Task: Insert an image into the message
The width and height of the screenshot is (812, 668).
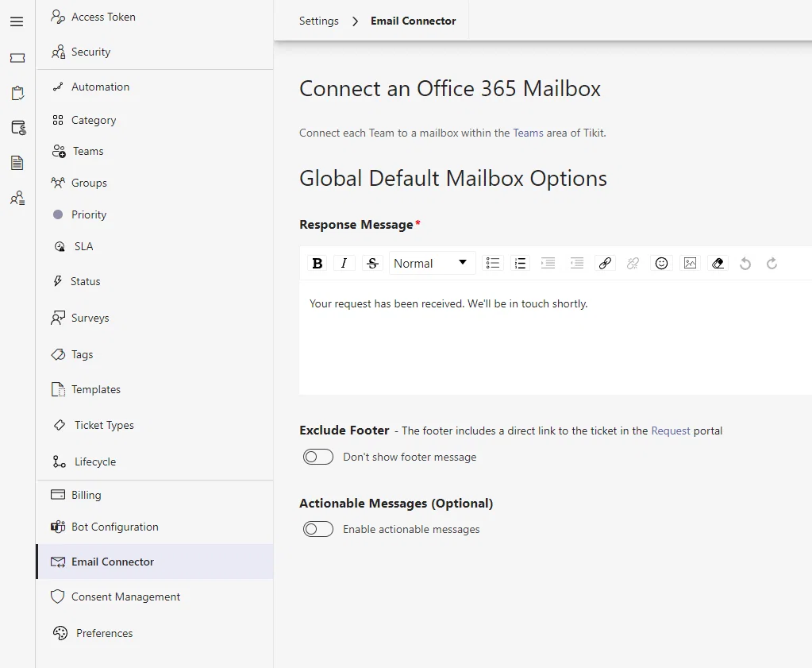Action: [x=690, y=263]
